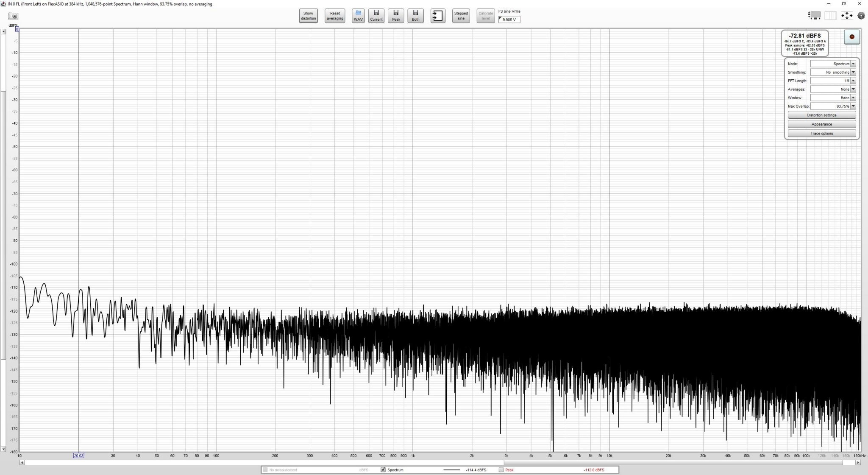Screen dimensions: 868x475
Task: Click the export arrow-into-box icon
Action: (x=438, y=16)
